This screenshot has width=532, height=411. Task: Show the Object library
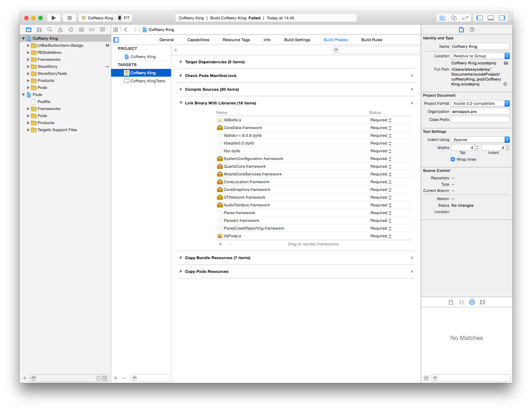[472, 302]
